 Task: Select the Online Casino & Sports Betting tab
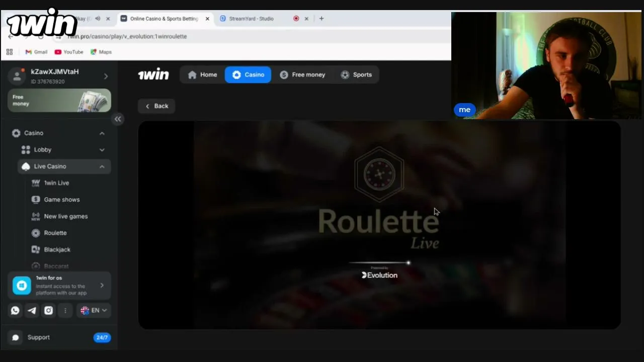click(x=164, y=19)
